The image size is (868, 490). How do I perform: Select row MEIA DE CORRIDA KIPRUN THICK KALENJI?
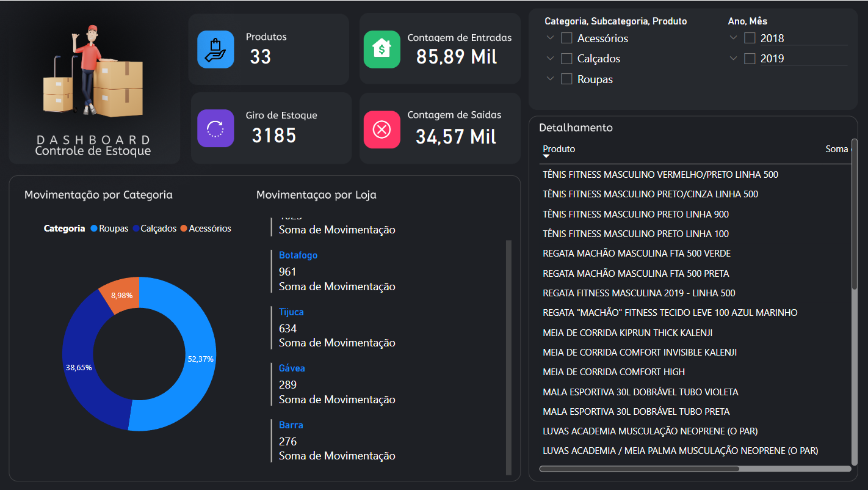(x=696, y=332)
